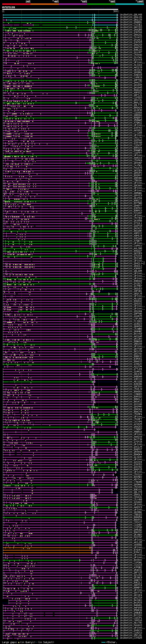
Task: Open the UniRef100_Q3HTK6 entry
Action: point(131,32)
